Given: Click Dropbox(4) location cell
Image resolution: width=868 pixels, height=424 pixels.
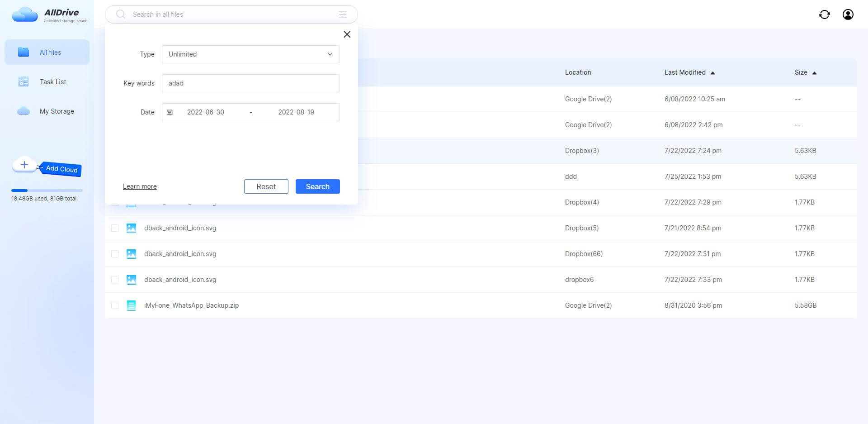Looking at the screenshot, I should 582,202.
